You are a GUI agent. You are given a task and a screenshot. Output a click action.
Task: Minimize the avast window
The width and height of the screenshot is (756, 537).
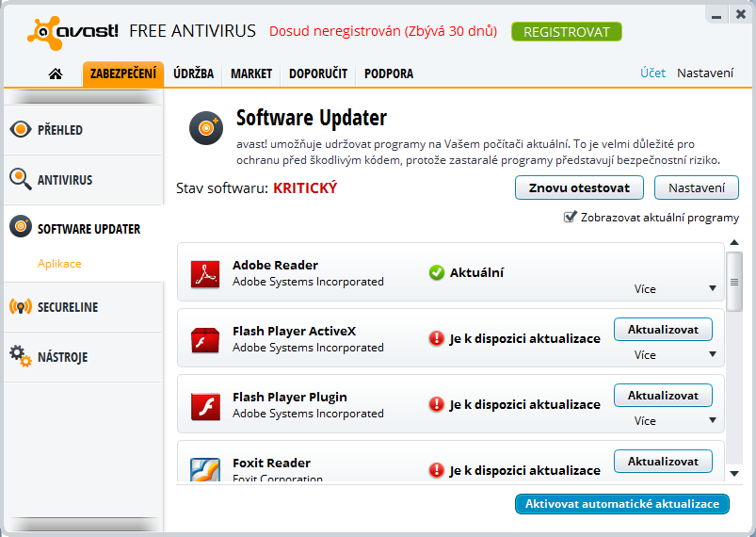pyautogui.click(x=716, y=15)
